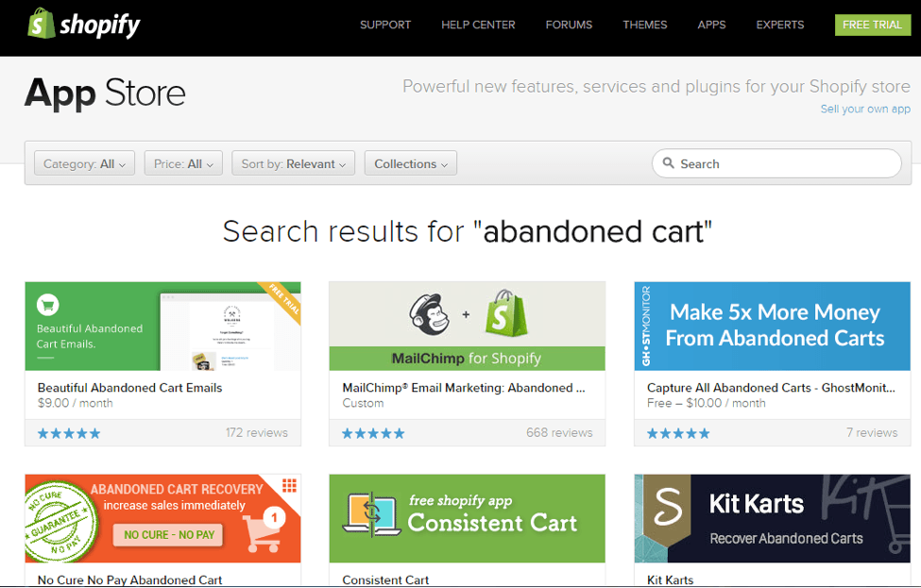Screen dimensions: 921x588
Task: Open the Price: All filter dropdown
Action: [183, 163]
